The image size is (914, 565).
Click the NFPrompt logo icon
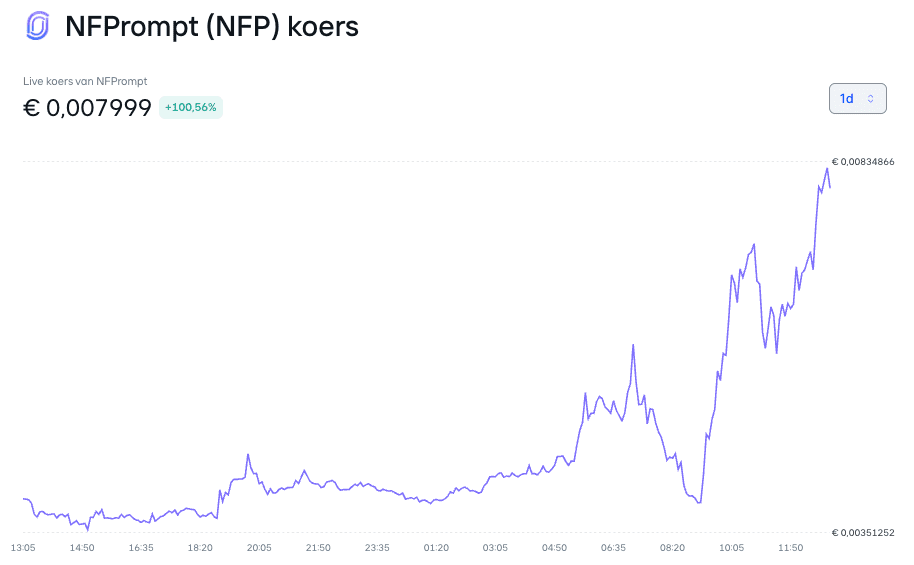pos(38,26)
